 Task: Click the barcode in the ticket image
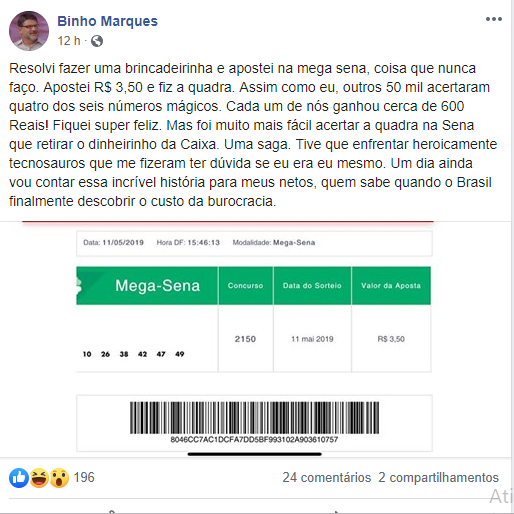click(254, 418)
